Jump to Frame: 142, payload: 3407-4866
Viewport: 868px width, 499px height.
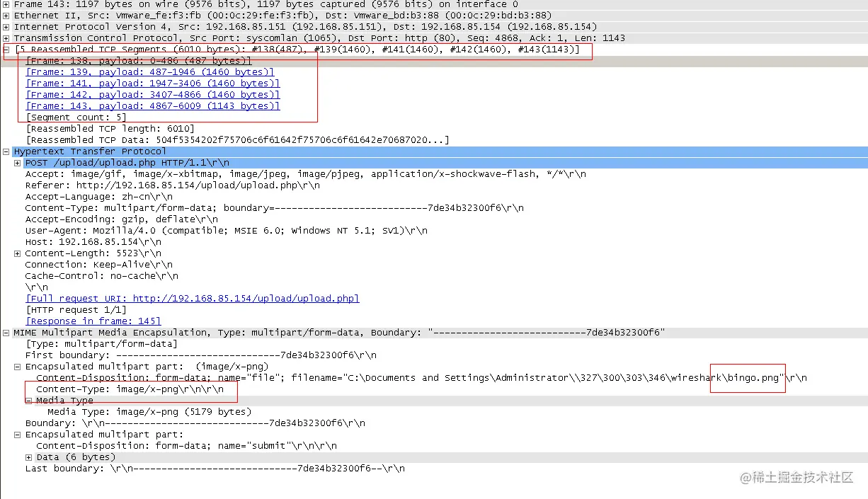(153, 95)
